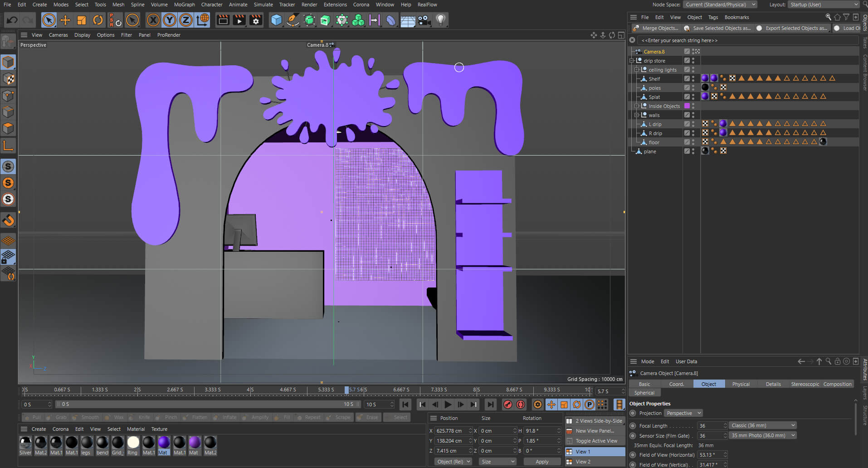868x468 pixels.
Task: Expand the drip store hierarchy node
Action: pyautogui.click(x=632, y=61)
